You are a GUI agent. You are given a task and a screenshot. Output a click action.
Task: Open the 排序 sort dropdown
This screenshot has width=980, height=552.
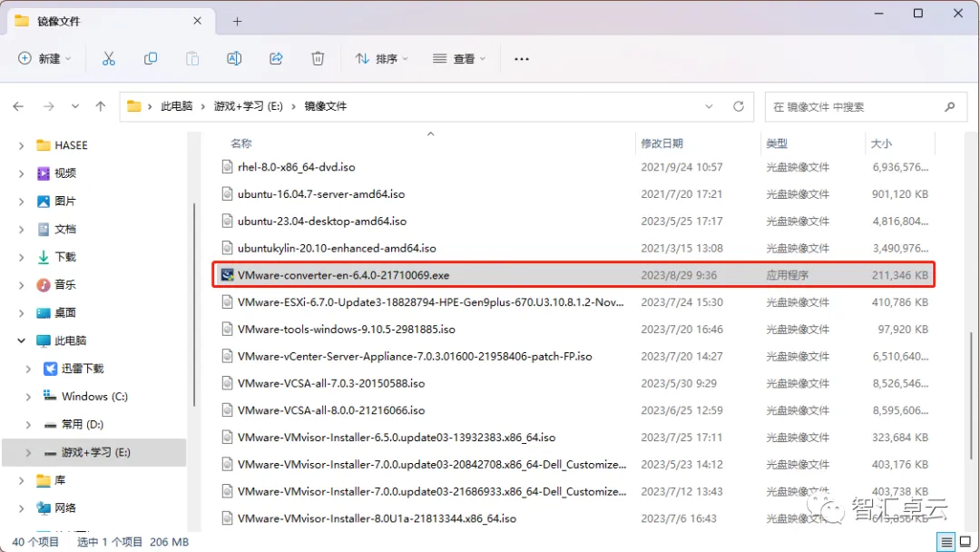click(x=382, y=59)
